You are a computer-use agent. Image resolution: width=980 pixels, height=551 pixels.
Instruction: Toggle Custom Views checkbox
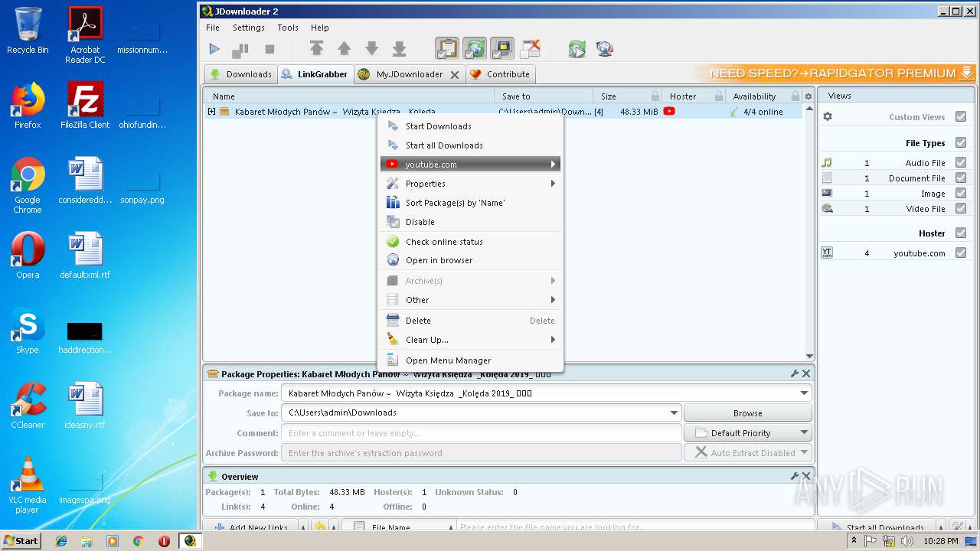(961, 117)
